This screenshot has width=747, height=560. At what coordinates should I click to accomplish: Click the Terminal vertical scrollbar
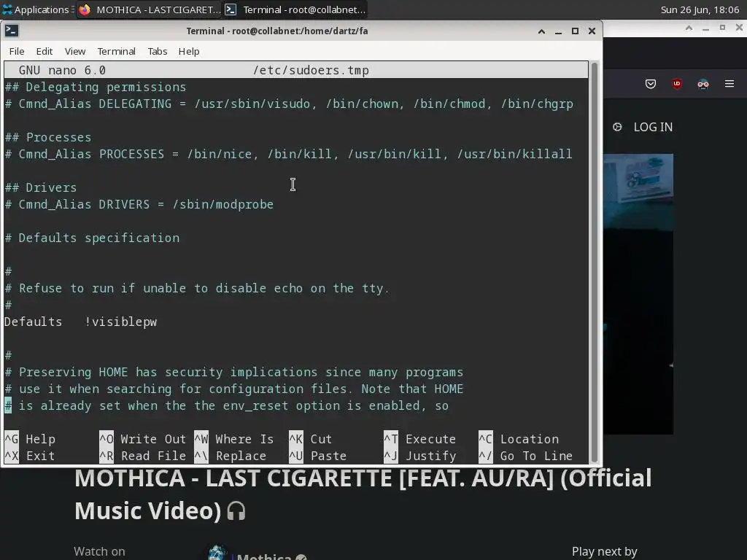[x=594, y=262]
